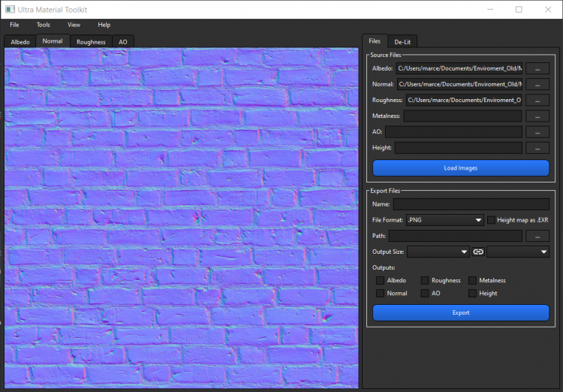This screenshot has height=392, width=563.
Task: Click the export Name input field
Action: (471, 204)
